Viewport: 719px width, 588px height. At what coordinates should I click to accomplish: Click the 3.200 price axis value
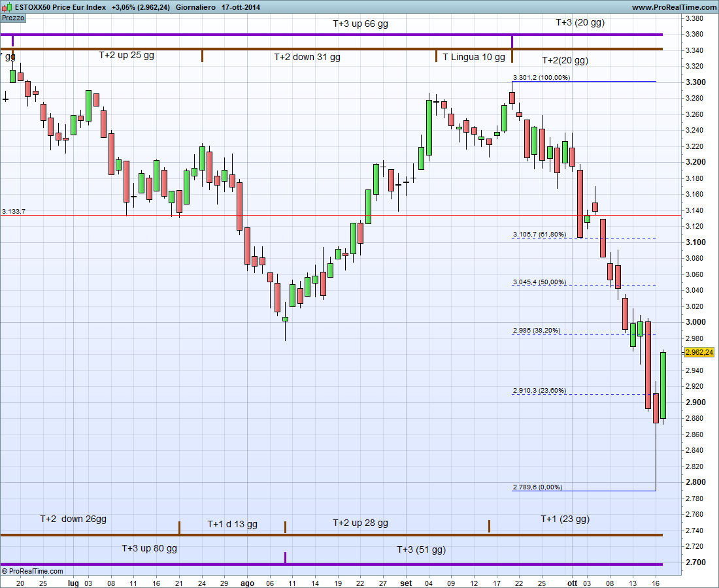click(x=695, y=162)
